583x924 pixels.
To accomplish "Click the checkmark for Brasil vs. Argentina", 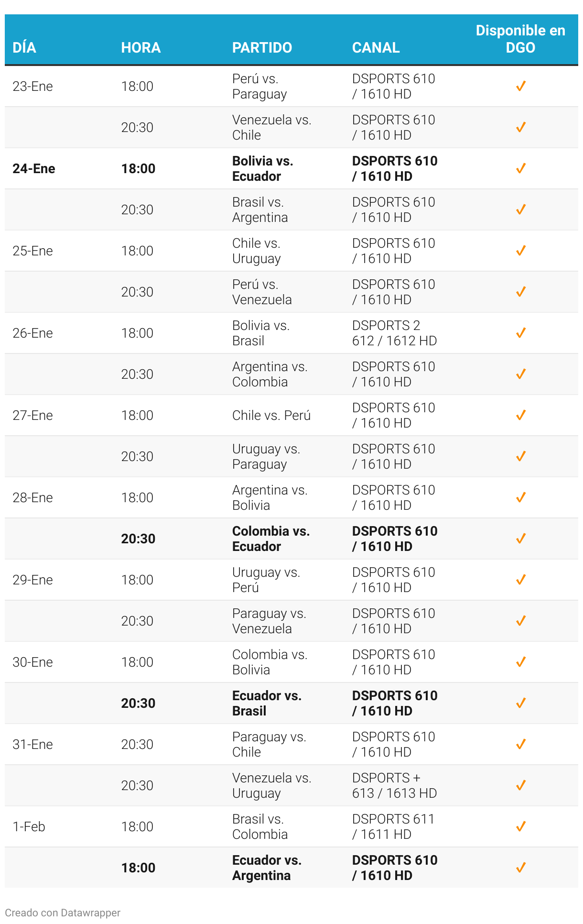I will click(520, 209).
